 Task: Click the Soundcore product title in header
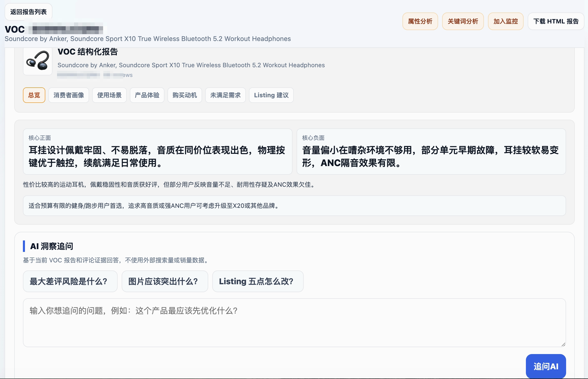pyautogui.click(x=148, y=39)
